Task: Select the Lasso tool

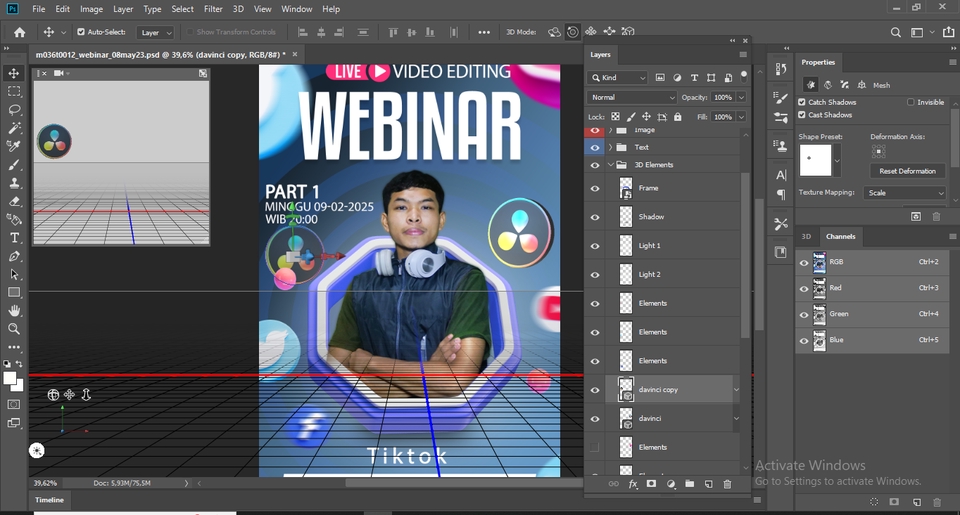Action: (x=13, y=110)
